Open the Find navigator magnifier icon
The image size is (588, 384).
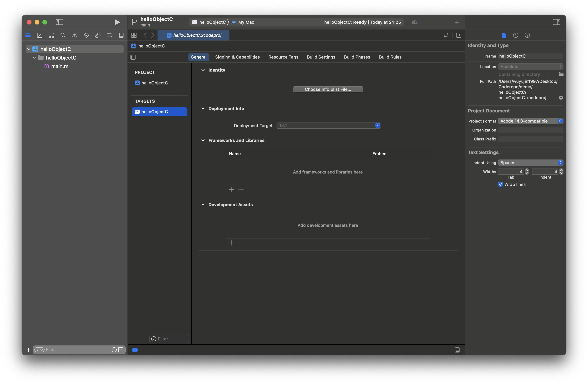pos(63,35)
